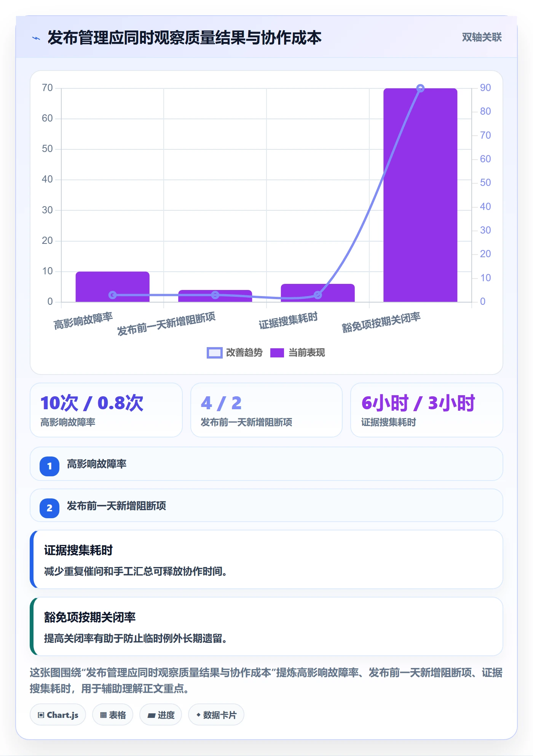The image size is (533, 756).
Task: Click the purple bar for 发布前一天新增阻断项
Action: (x=215, y=296)
